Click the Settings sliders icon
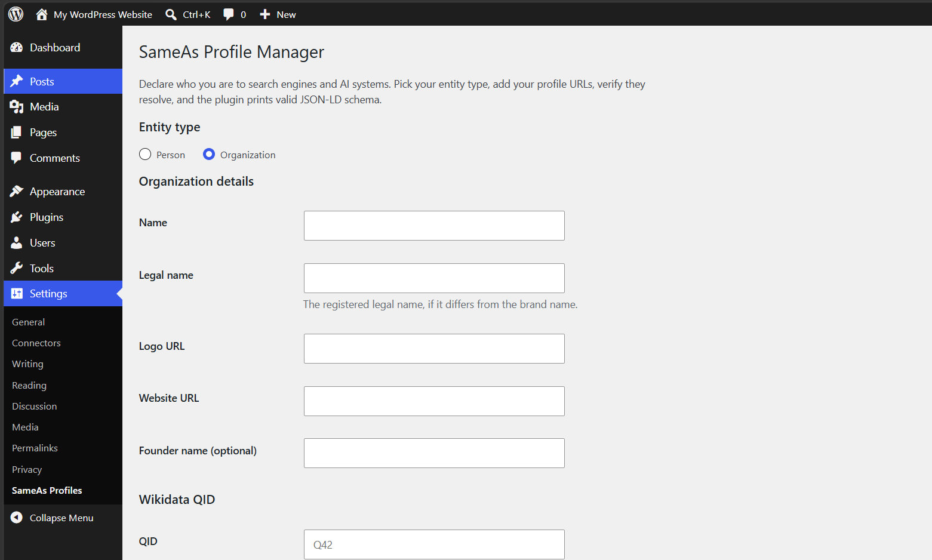The height and width of the screenshot is (560, 932). (17, 293)
